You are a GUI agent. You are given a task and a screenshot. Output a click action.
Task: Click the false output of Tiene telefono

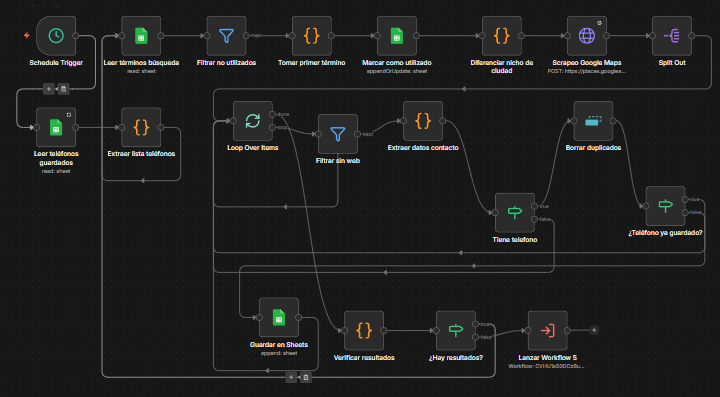534,219
